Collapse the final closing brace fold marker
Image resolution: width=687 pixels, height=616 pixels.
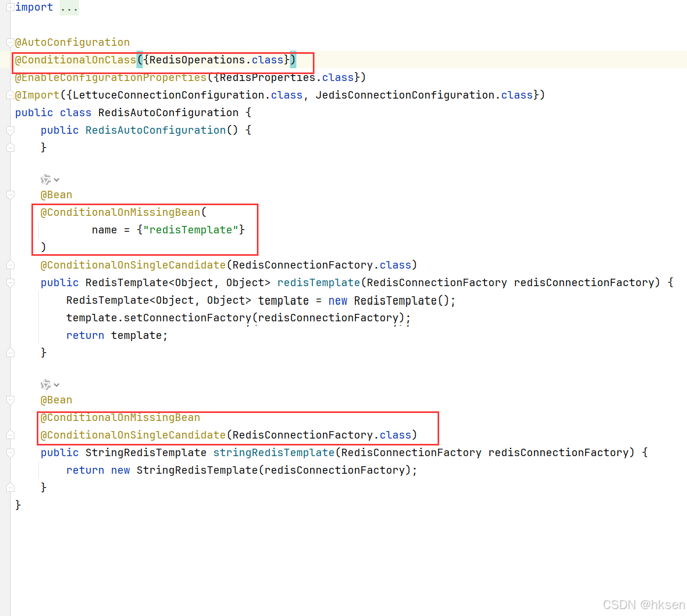pos(11,487)
